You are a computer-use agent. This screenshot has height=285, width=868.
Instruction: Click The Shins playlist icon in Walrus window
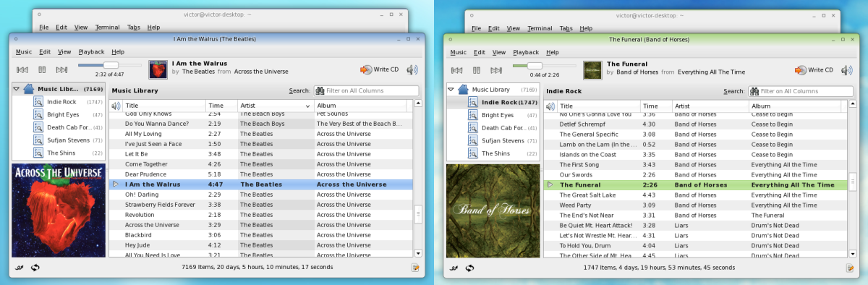coord(38,153)
